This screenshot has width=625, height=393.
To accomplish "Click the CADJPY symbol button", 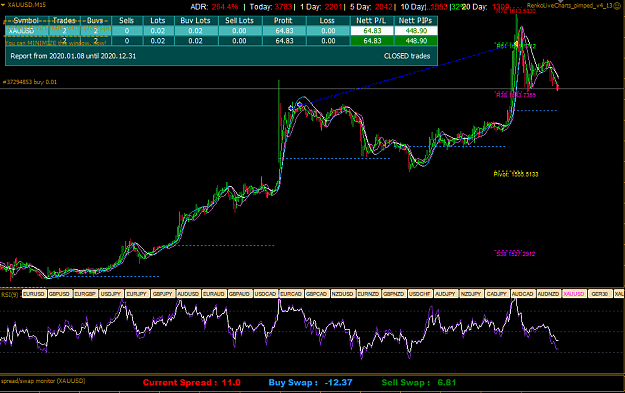I will pos(497,294).
